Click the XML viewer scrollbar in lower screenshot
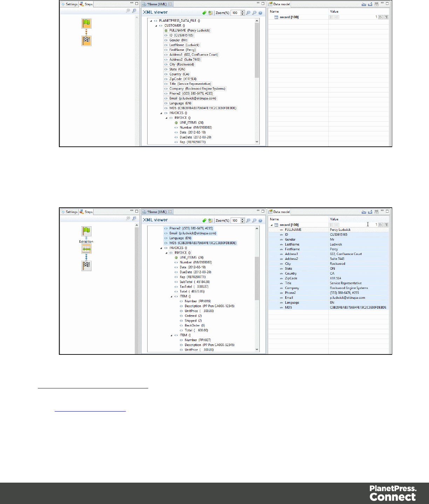Screen dimensions: 429x504 pos(257,278)
